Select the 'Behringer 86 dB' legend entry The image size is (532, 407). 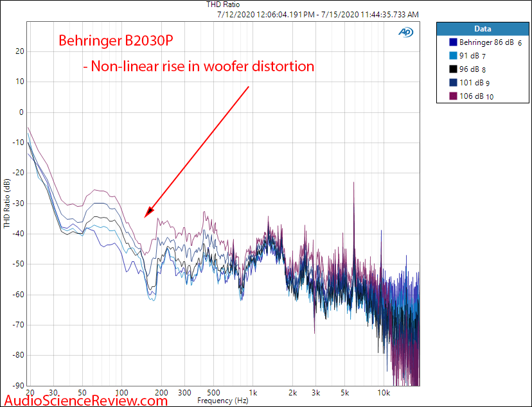(x=486, y=42)
